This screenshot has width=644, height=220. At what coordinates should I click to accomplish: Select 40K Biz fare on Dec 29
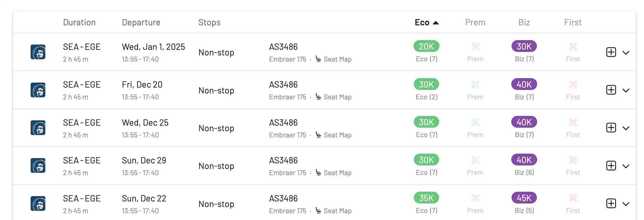click(524, 160)
